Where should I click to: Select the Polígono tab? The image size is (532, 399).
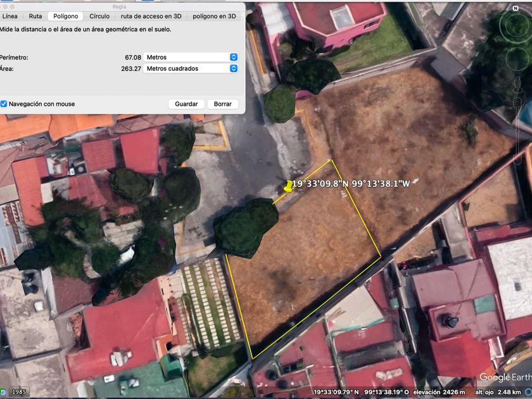click(x=65, y=16)
